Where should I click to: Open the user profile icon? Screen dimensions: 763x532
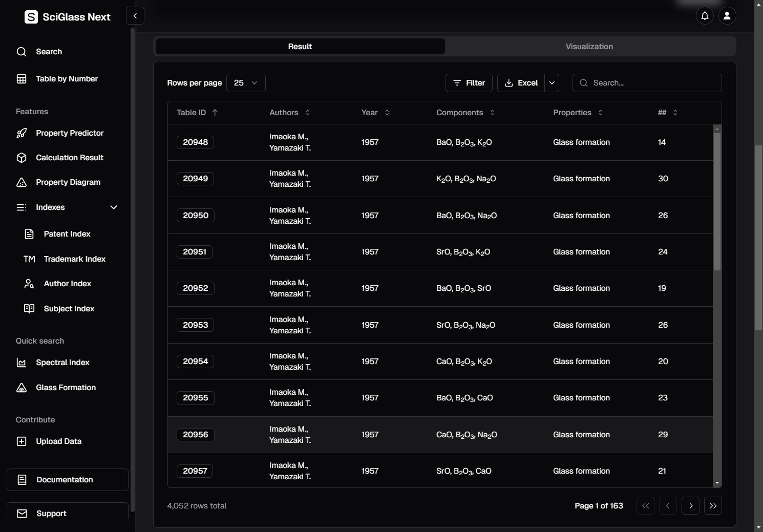pos(727,16)
